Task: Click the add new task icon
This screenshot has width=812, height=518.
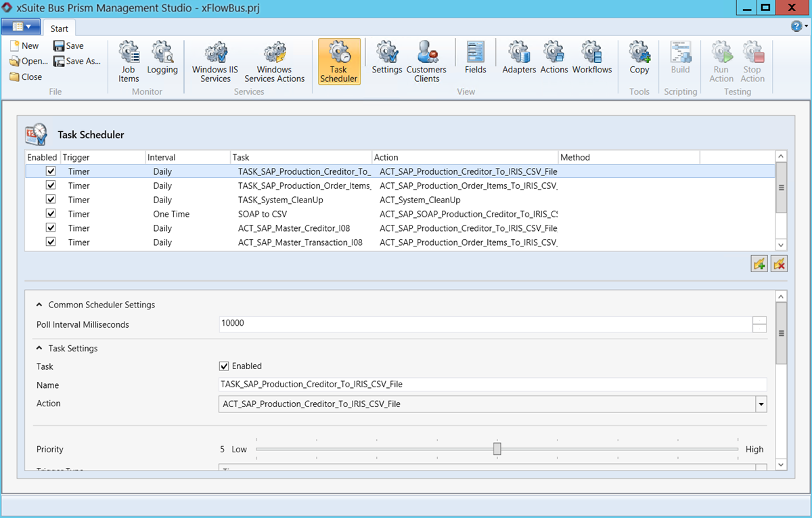Action: point(759,263)
